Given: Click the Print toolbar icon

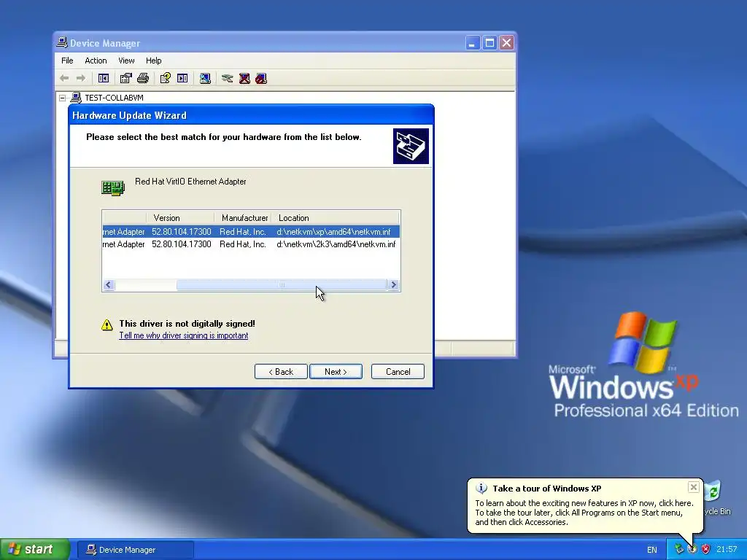Looking at the screenshot, I should tap(143, 78).
